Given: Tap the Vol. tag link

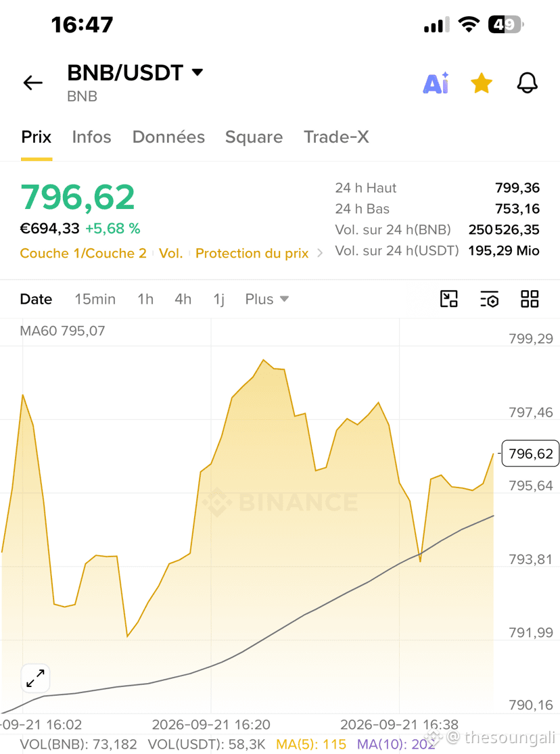Looking at the screenshot, I should pos(171,253).
